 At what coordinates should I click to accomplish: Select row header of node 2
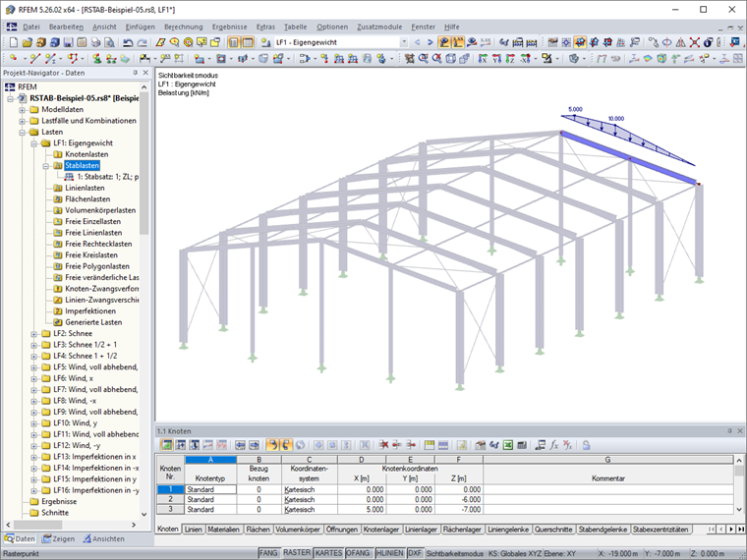[170, 499]
